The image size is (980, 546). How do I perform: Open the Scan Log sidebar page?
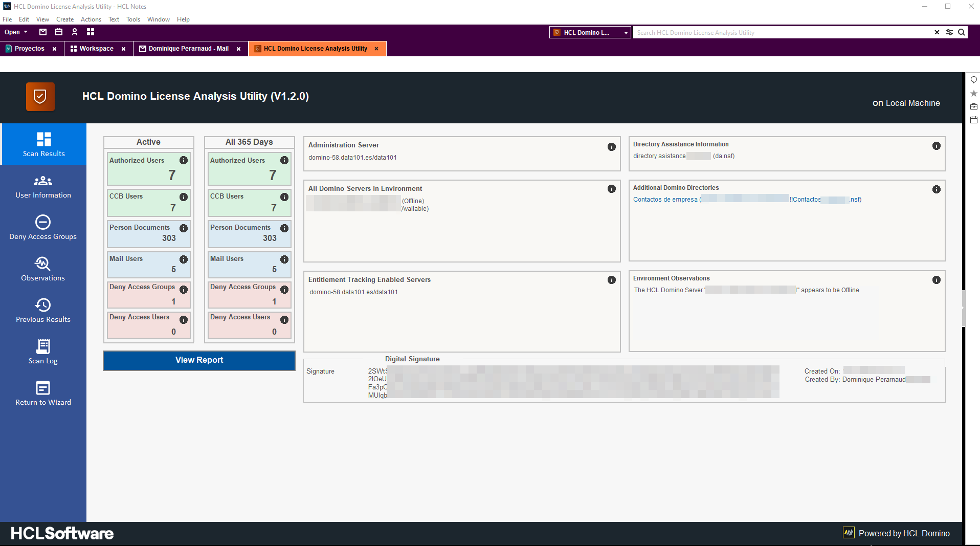[x=43, y=352]
